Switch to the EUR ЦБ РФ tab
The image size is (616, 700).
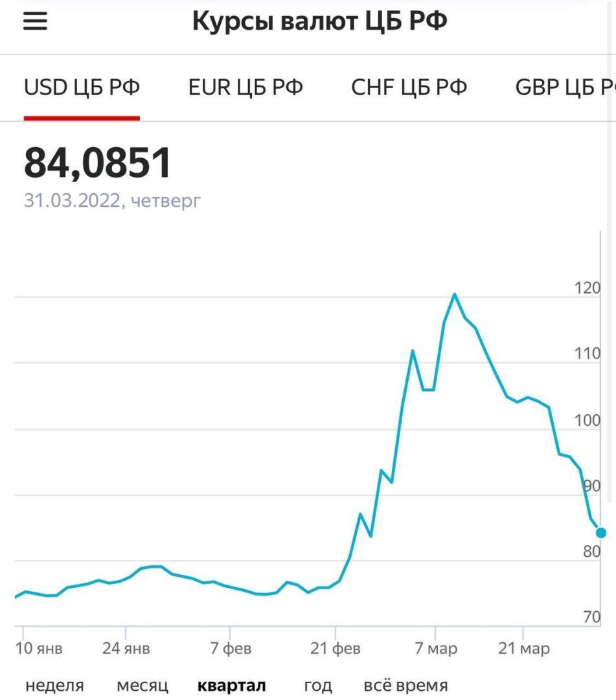[x=245, y=87]
